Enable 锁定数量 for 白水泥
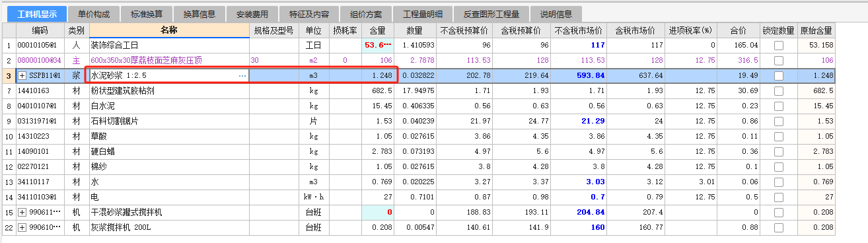The height and width of the screenshot is (243, 868). (779, 106)
